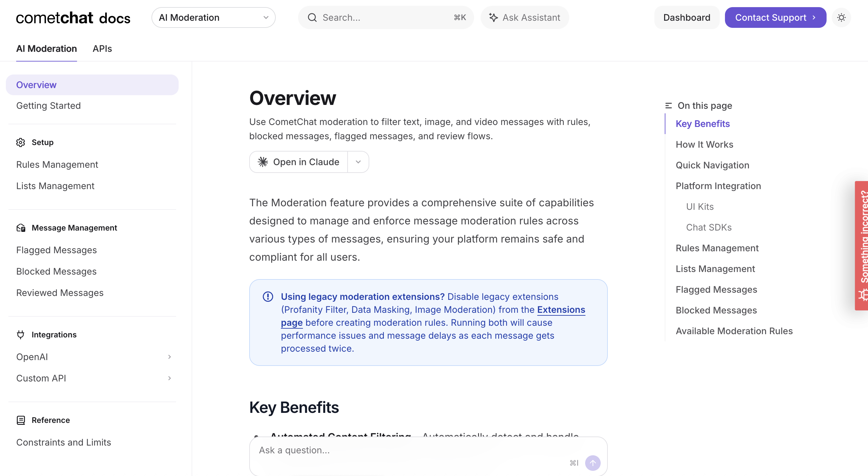Click the Claude starburst icon
This screenshot has width=868, height=476.
pyautogui.click(x=263, y=162)
